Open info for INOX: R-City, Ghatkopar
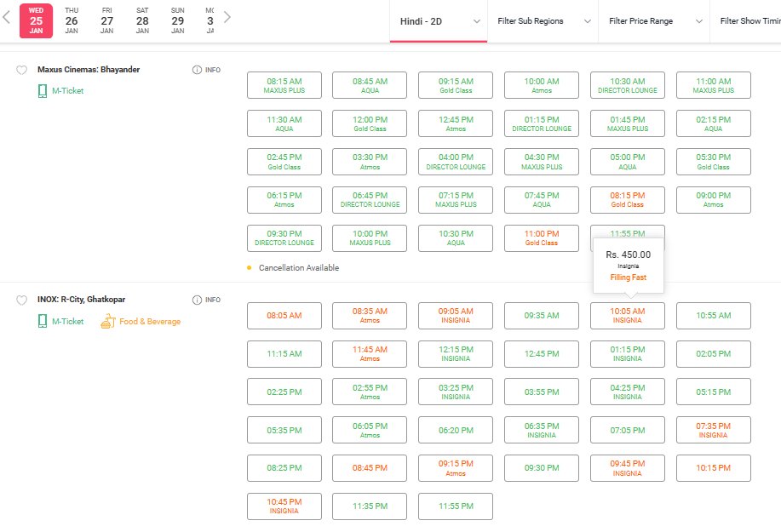This screenshot has height=532, width=781. click(x=206, y=300)
